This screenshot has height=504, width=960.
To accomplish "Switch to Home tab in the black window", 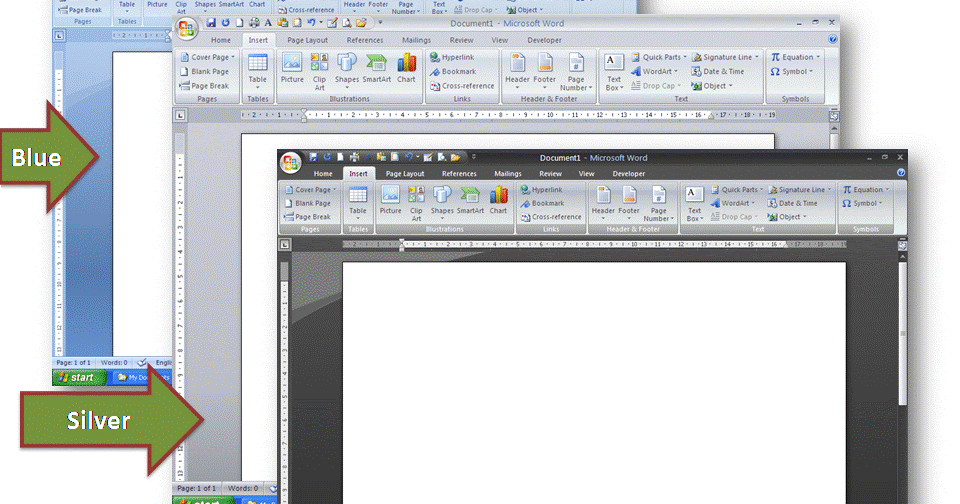I will (x=323, y=173).
